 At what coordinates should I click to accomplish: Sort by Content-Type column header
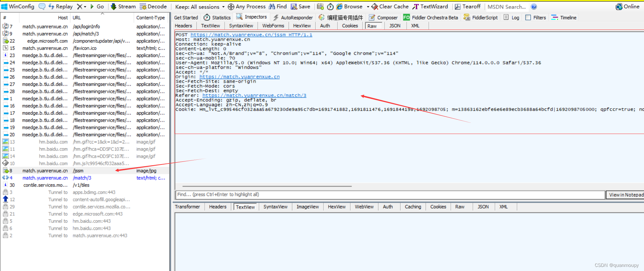pyautogui.click(x=151, y=18)
